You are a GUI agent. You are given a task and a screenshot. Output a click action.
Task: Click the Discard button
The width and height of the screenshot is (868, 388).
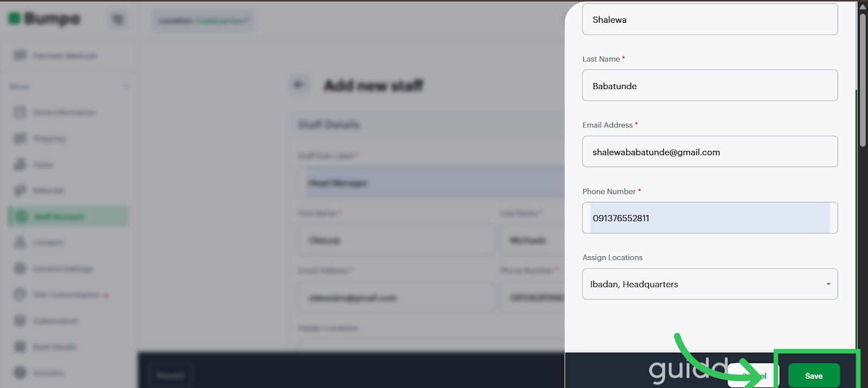point(170,375)
